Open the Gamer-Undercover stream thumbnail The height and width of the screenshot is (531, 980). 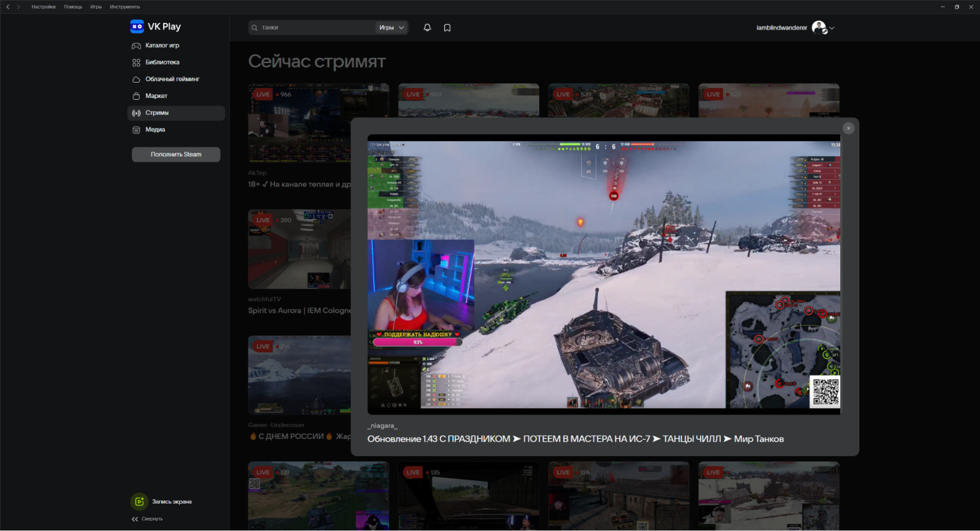(300, 375)
